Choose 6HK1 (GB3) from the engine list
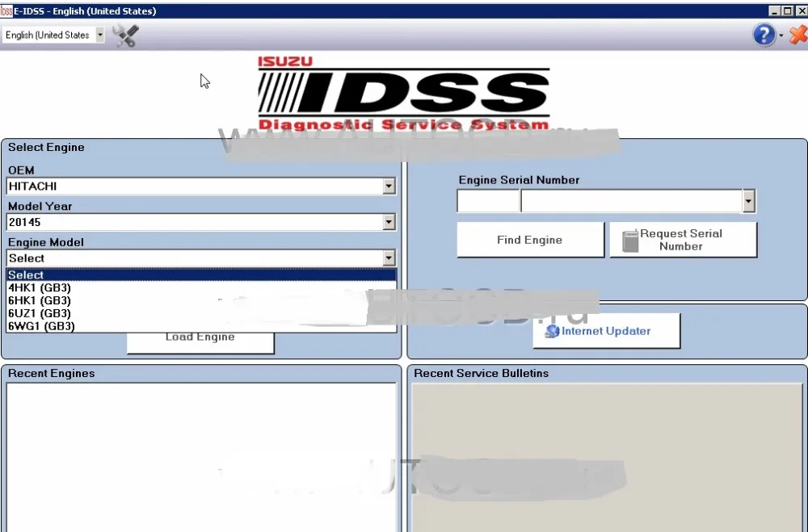The width and height of the screenshot is (808, 532). (x=201, y=300)
